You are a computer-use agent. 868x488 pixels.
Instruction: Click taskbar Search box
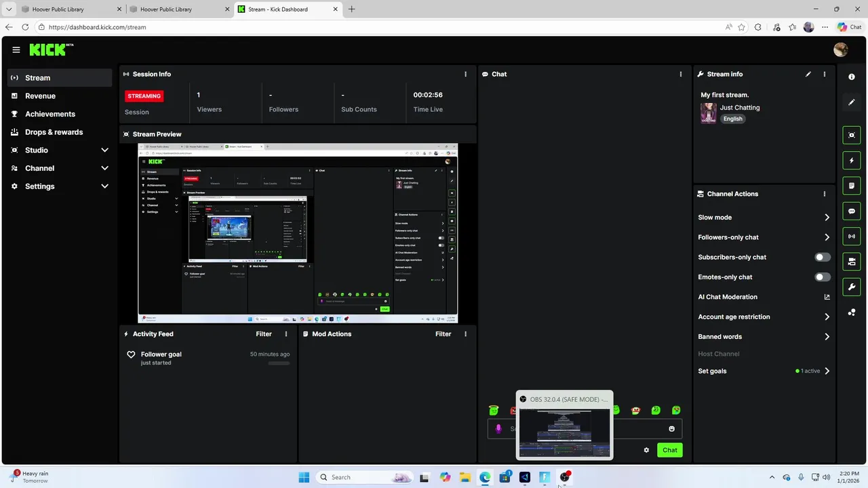tap(365, 477)
